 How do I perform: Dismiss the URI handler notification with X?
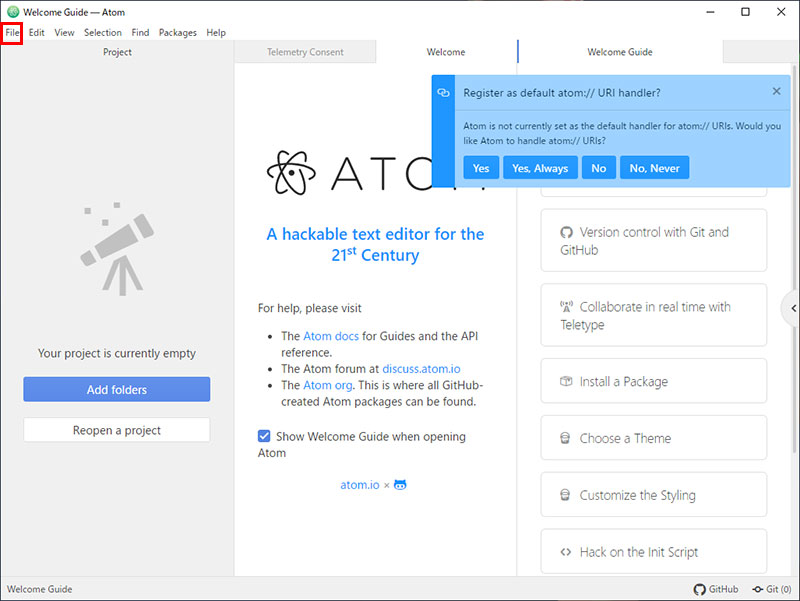point(777,91)
